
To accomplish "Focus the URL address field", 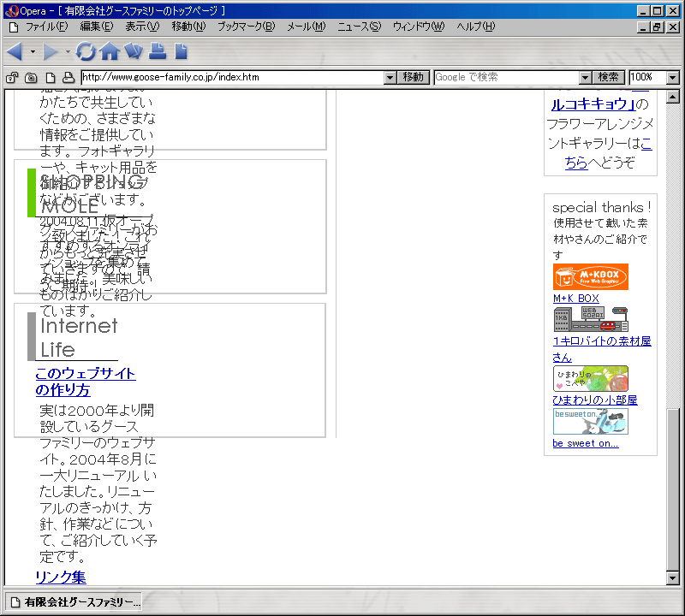I will pyautogui.click(x=233, y=78).
